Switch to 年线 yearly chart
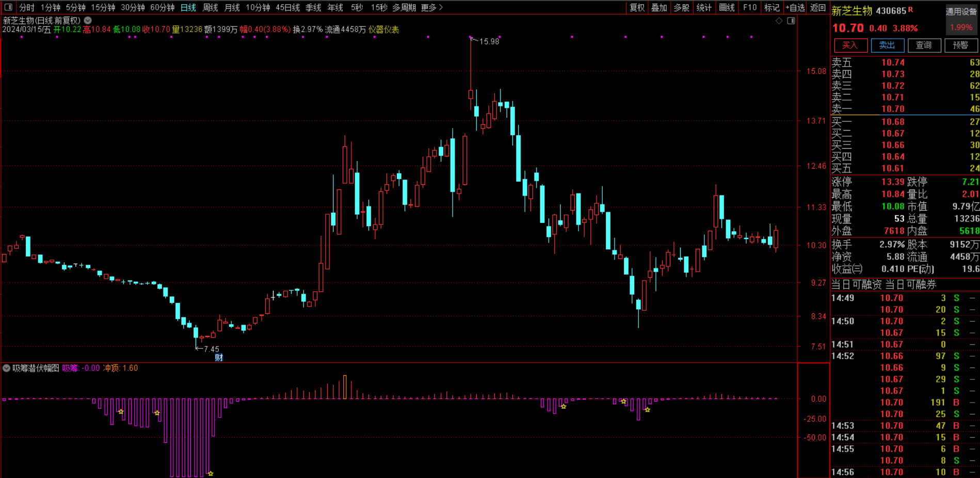 point(335,7)
